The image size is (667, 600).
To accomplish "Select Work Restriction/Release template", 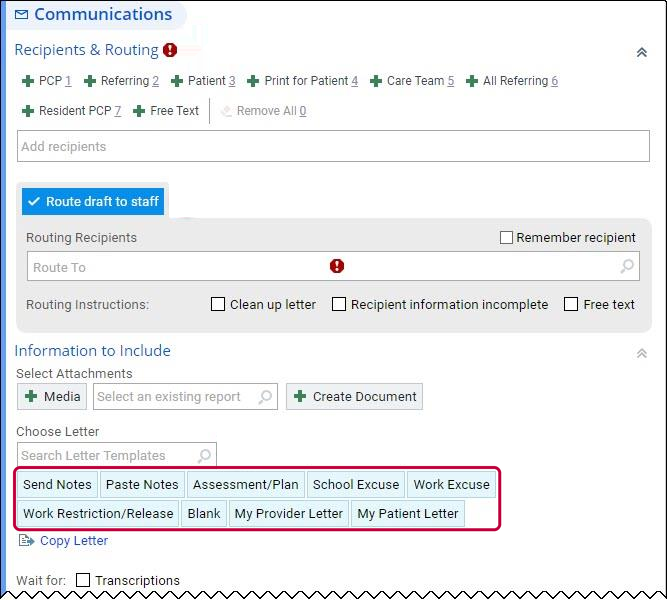I will [x=98, y=514].
